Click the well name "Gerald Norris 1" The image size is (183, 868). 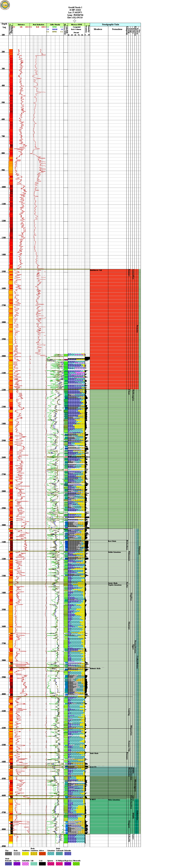[x=75, y=7]
